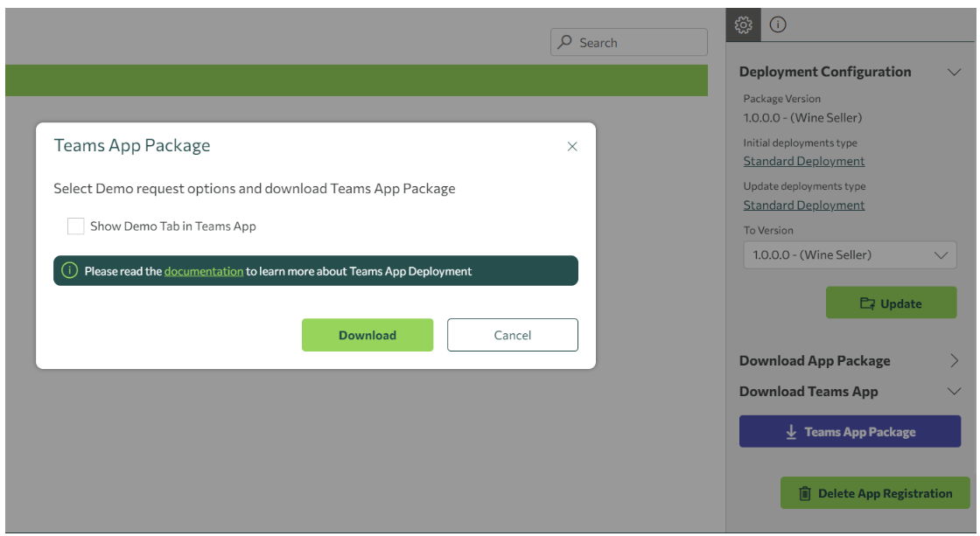Click the Download button
The width and height of the screenshot is (980, 536).
[367, 335]
